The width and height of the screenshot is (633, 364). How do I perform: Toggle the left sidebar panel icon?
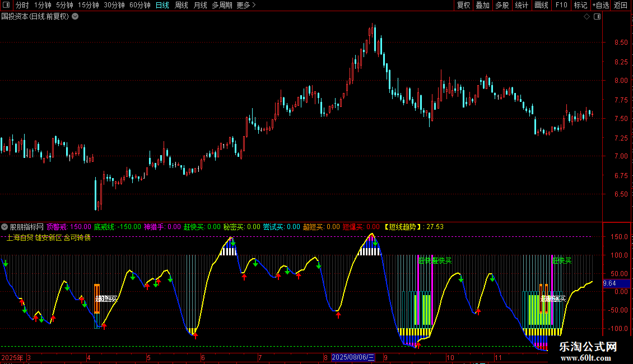(6, 6)
